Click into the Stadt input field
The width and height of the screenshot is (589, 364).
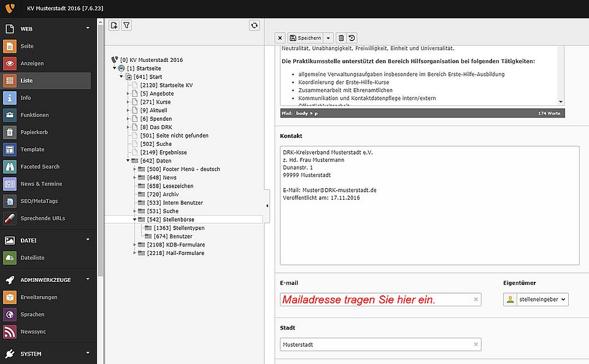pos(375,345)
